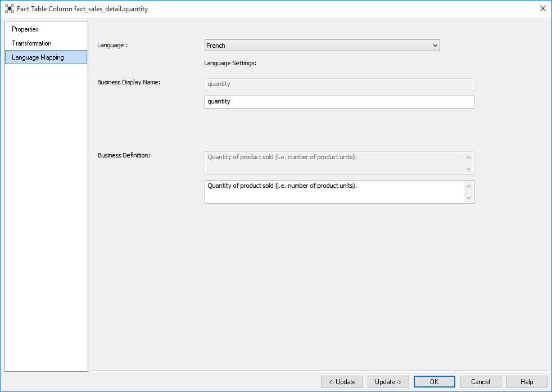Close the Fact Table Column dialog

coord(542,8)
